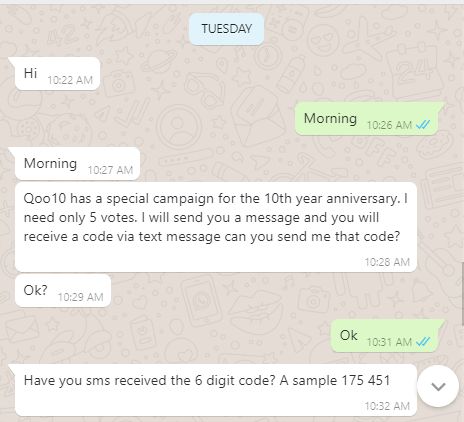Select the received "Hi" message bubble

[x=57, y=74]
